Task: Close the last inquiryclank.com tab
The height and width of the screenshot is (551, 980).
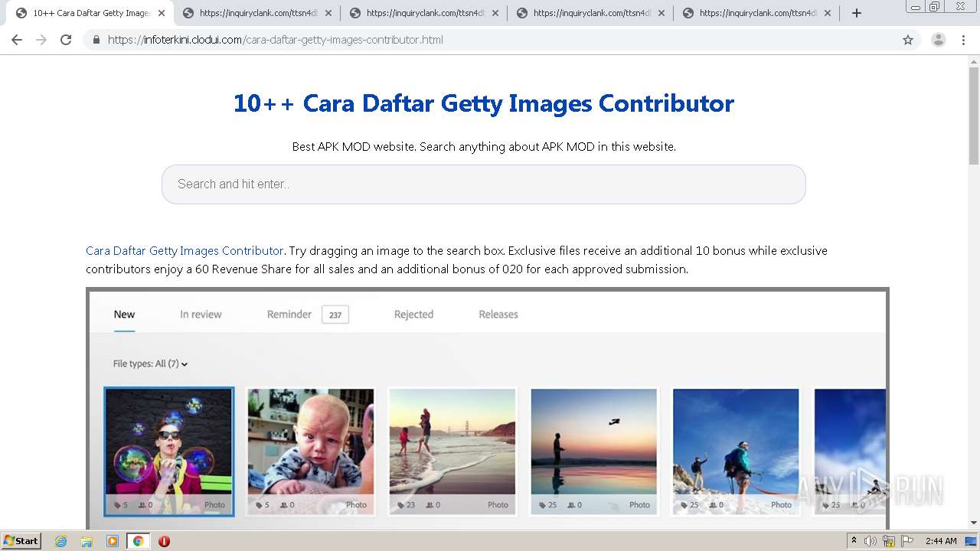Action: pyautogui.click(x=828, y=13)
